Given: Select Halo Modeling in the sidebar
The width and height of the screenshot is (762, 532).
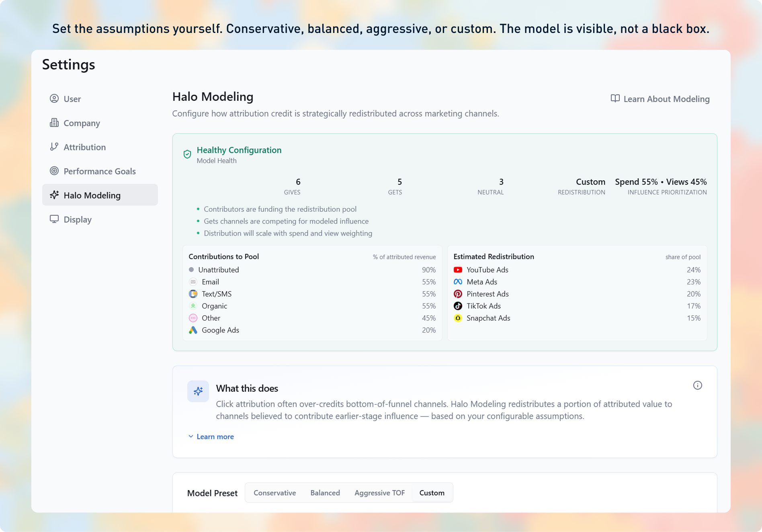Looking at the screenshot, I should (x=100, y=195).
